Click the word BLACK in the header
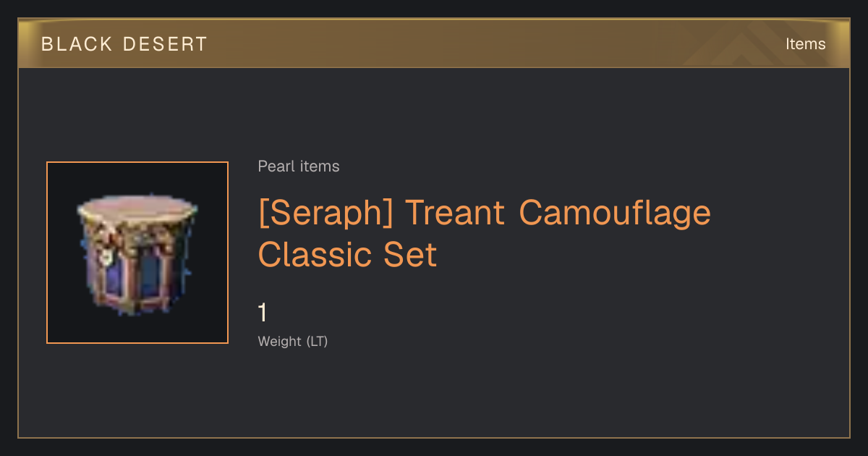Image resolution: width=868 pixels, height=456 pixels. click(x=77, y=44)
